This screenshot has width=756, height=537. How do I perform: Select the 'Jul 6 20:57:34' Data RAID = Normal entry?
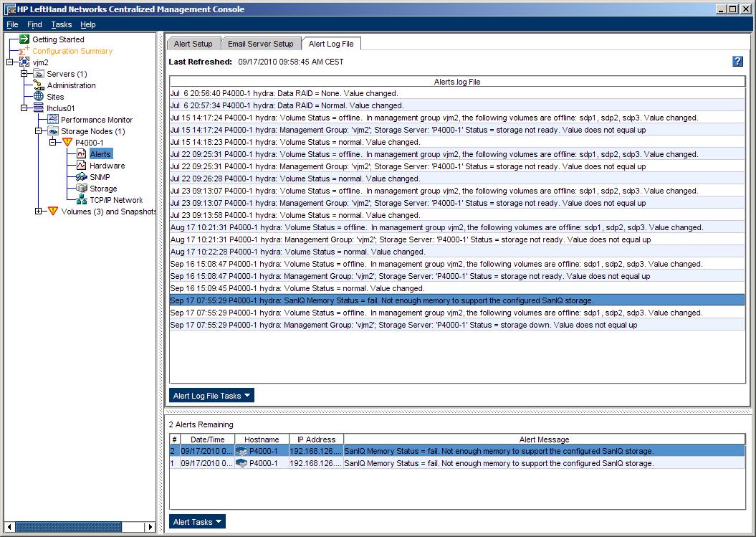click(457, 105)
